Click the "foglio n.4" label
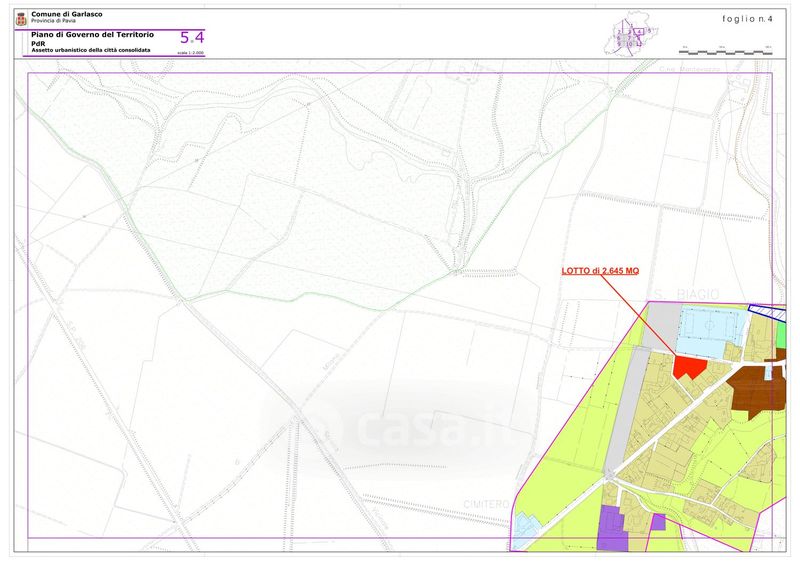The image size is (800, 561). point(746,19)
